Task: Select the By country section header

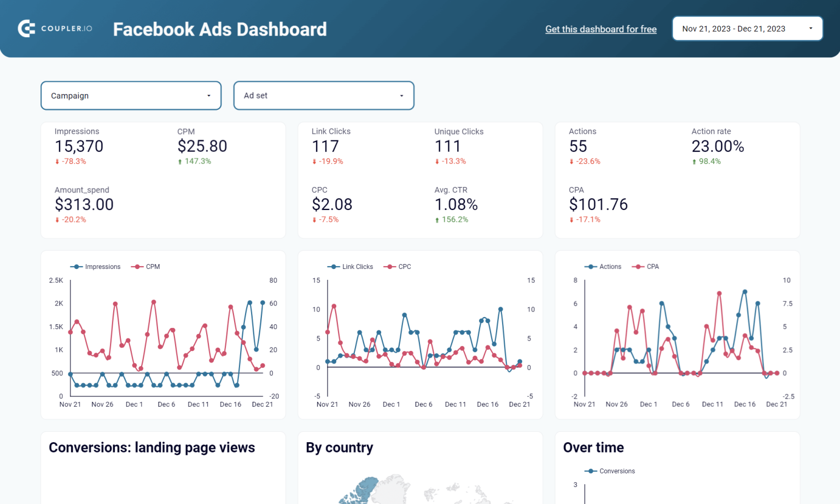Action: [x=339, y=447]
